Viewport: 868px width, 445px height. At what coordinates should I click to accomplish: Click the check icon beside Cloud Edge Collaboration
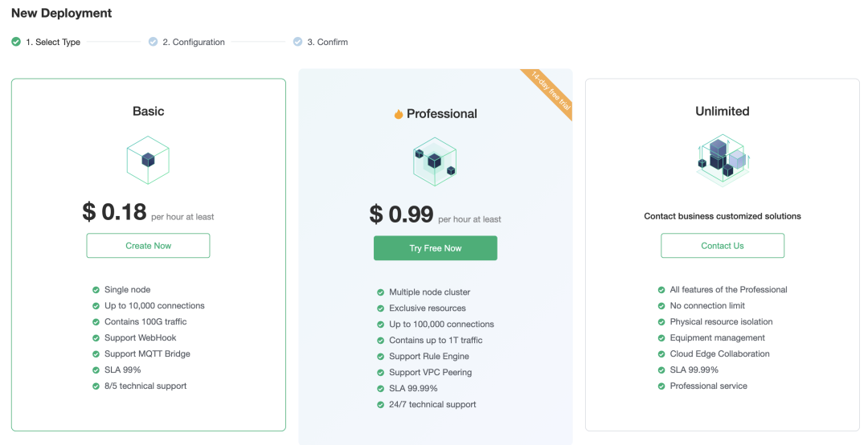661,354
